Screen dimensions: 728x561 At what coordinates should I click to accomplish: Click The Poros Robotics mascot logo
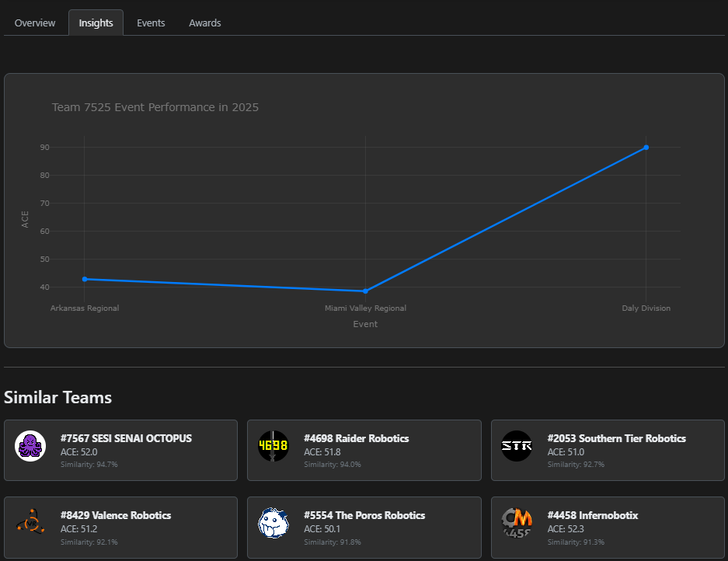coord(273,523)
